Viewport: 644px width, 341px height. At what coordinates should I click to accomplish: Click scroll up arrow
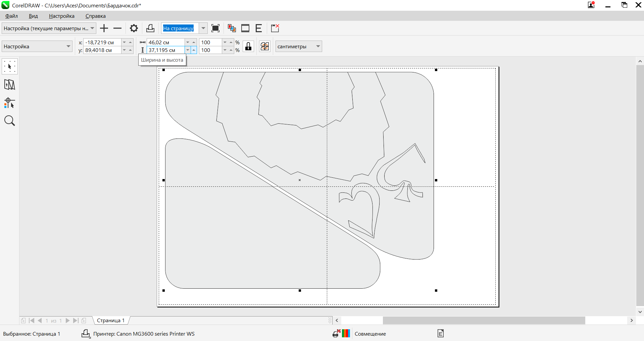(640, 61)
